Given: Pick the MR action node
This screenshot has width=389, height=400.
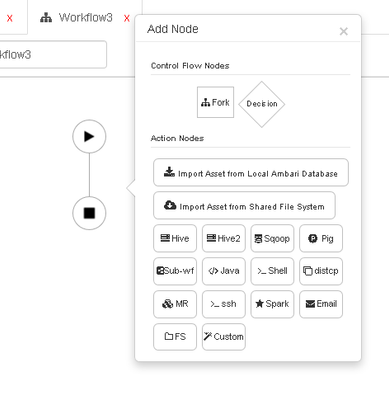Looking at the screenshot, I should (x=175, y=304).
